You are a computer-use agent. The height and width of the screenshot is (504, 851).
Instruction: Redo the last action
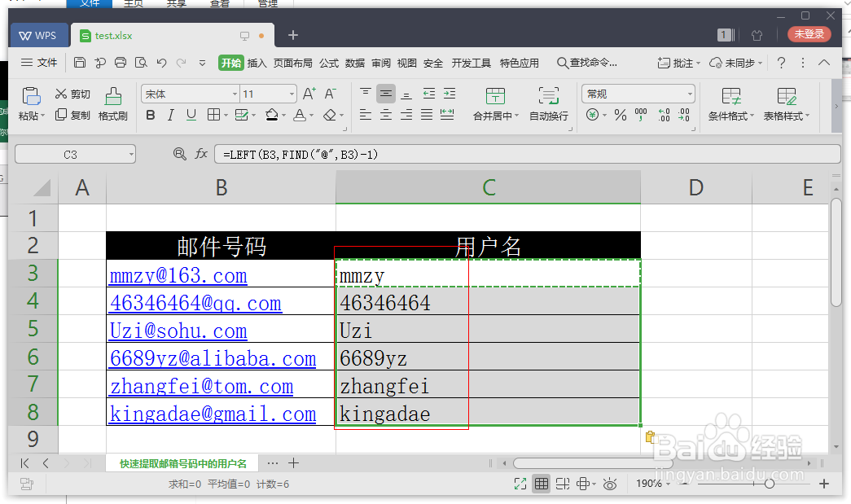pos(182,63)
